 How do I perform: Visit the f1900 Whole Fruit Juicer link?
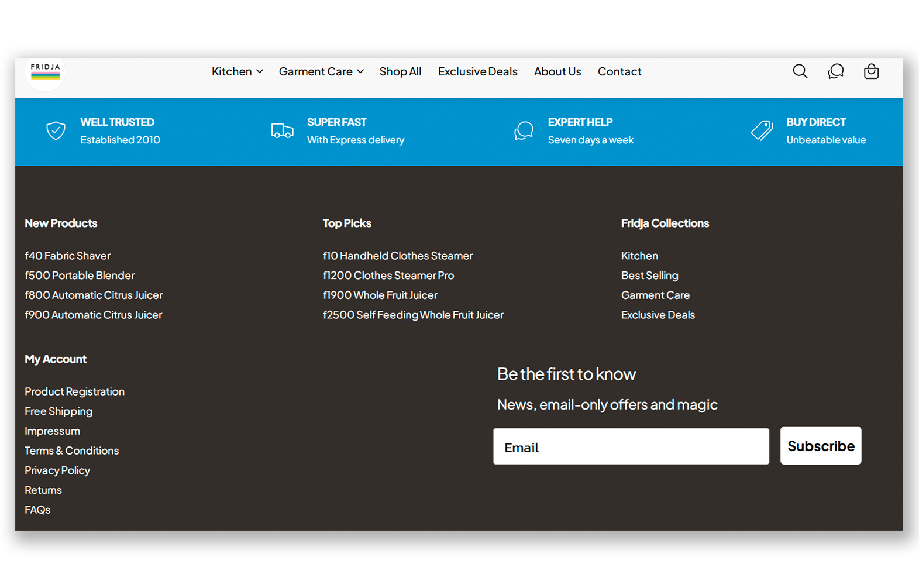380,295
